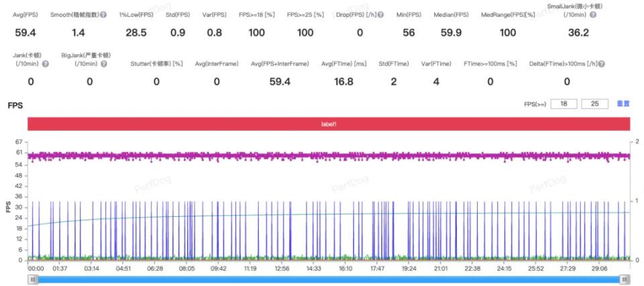The image size is (644, 286).
Task: Click the FPS threshold field showing 25
Action: [x=594, y=104]
